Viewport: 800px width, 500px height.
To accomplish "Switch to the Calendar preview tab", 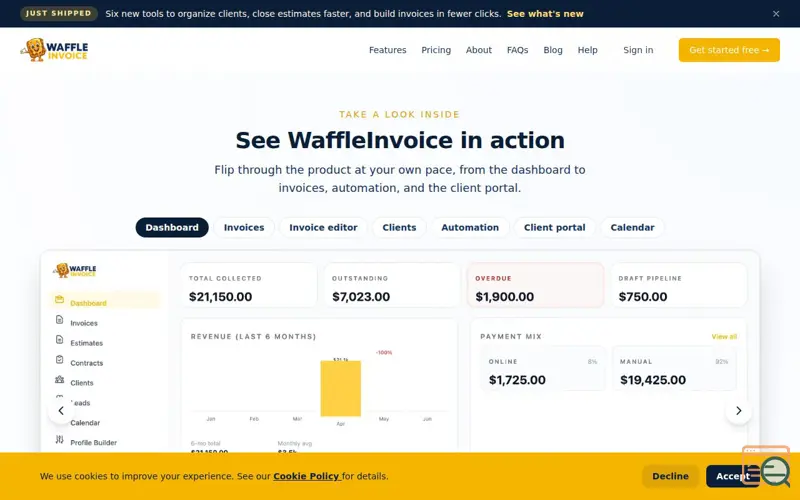I will coord(632,228).
